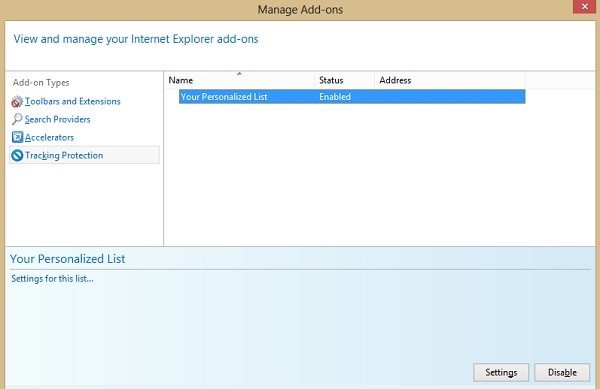Open the Settings for this list link
Screen dimensions: 600x389
click(52, 278)
